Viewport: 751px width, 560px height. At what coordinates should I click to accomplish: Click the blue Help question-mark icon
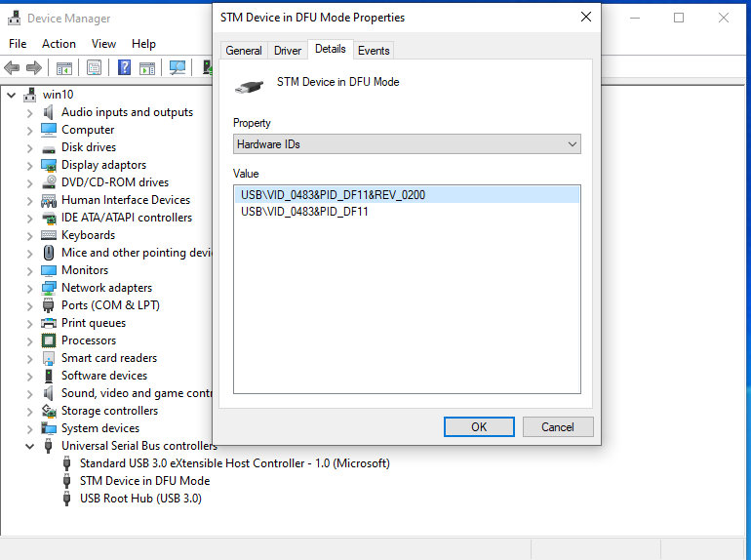coord(125,67)
